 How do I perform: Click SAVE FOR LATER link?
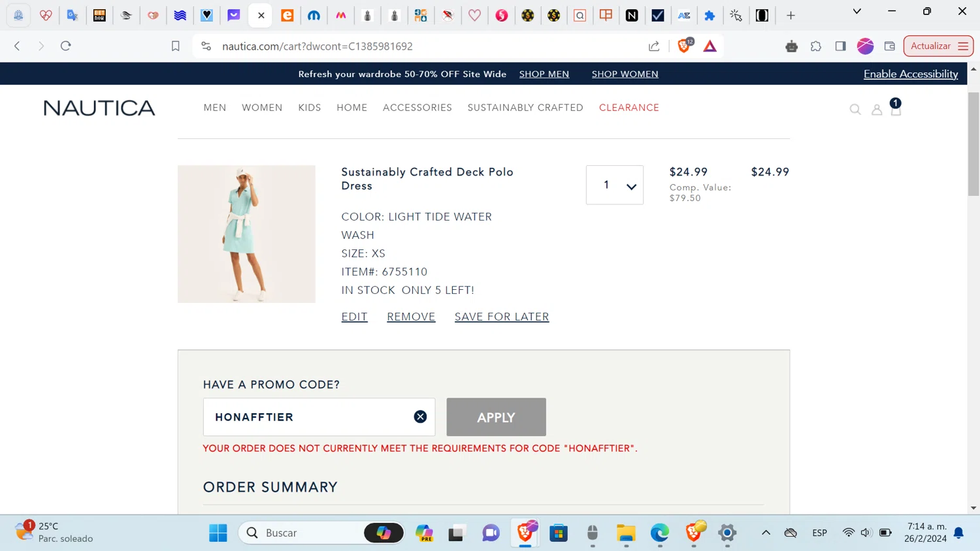tap(502, 317)
